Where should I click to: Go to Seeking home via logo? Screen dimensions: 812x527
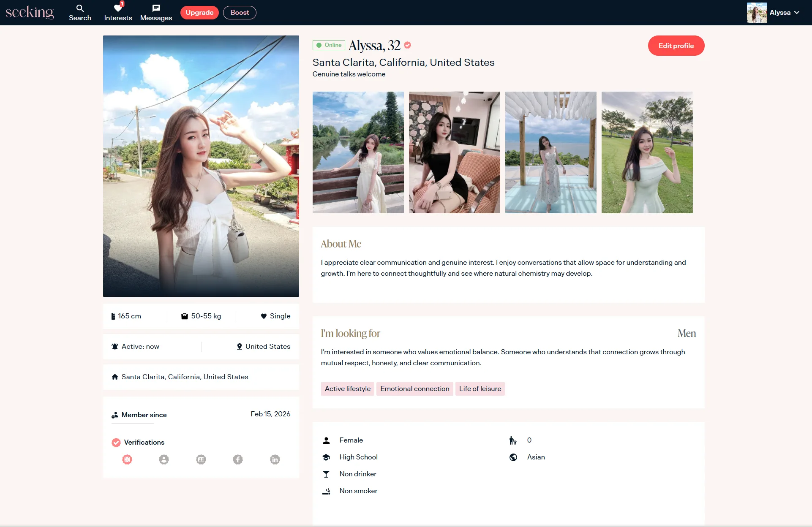click(30, 13)
